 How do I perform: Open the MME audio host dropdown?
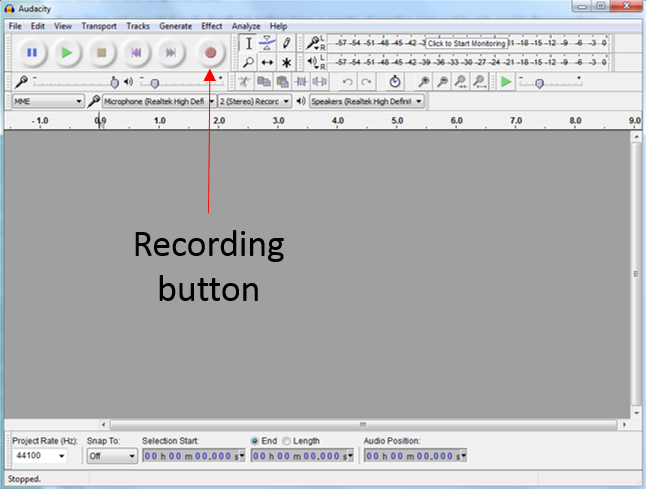[x=47, y=101]
